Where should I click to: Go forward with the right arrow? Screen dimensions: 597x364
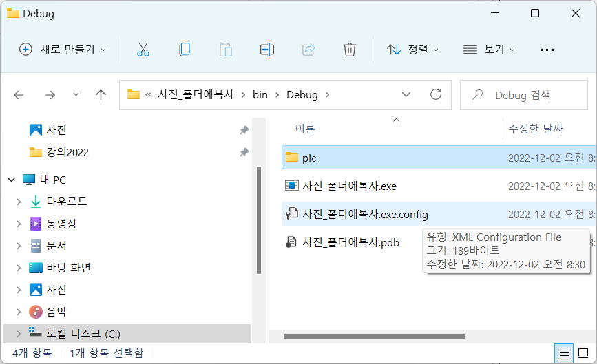(50, 95)
